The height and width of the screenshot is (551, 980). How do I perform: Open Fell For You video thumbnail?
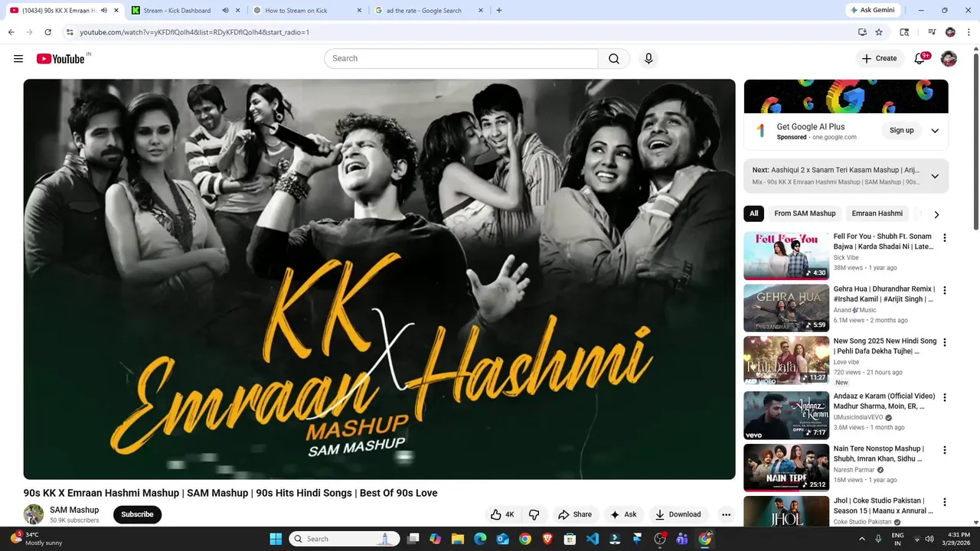(x=786, y=256)
